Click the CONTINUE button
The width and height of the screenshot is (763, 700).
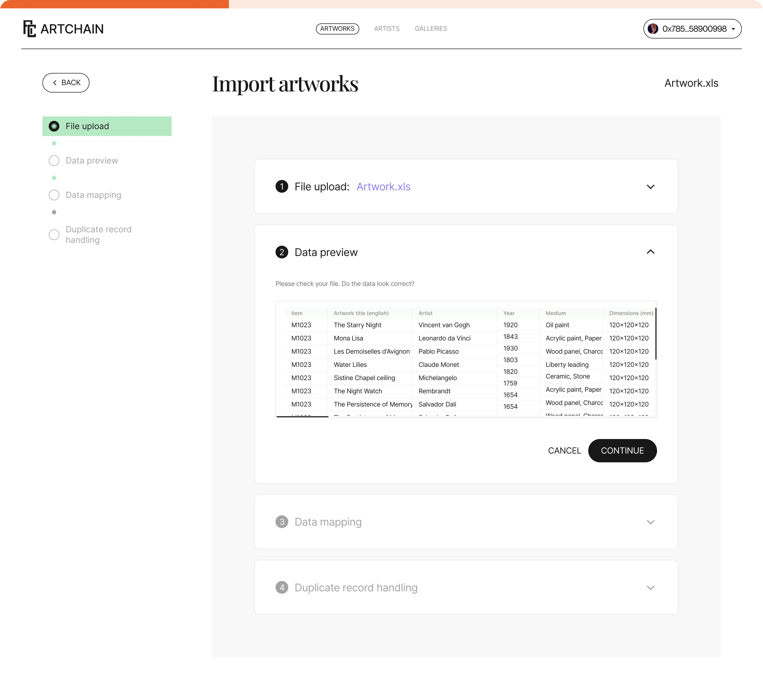coord(622,451)
